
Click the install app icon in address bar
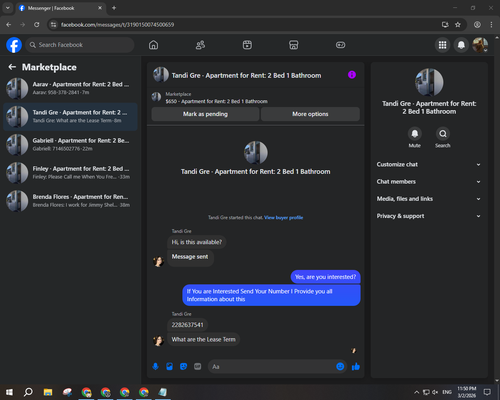445,25
